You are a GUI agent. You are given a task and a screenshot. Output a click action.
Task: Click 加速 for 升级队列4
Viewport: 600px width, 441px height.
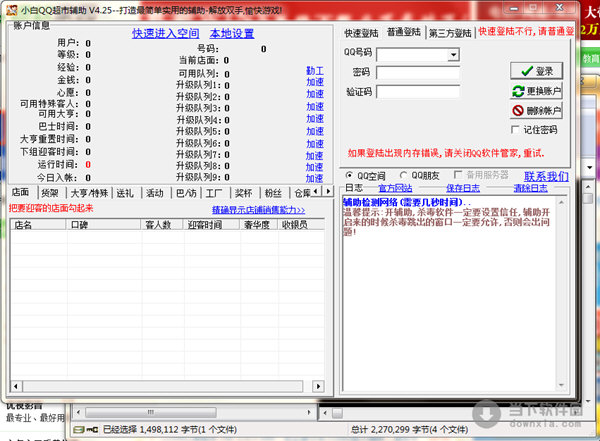pos(315,119)
